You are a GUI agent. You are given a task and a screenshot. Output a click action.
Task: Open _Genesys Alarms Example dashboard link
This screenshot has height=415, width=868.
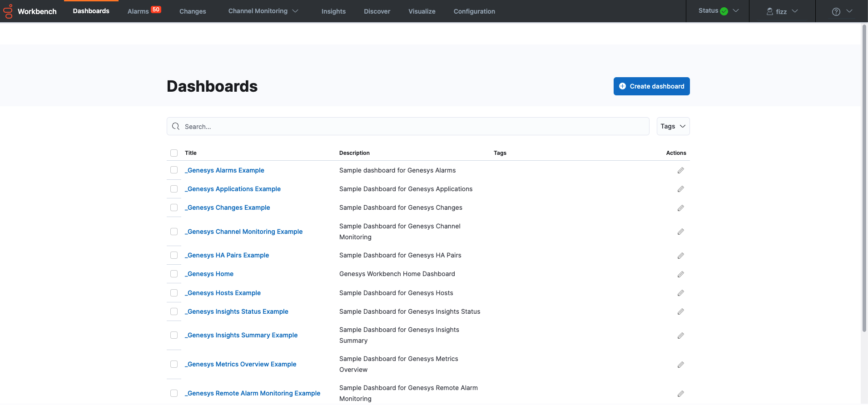(x=224, y=170)
